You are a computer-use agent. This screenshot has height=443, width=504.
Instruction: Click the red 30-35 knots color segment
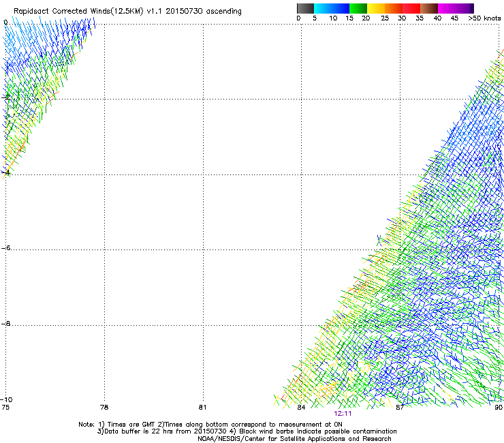411,8
